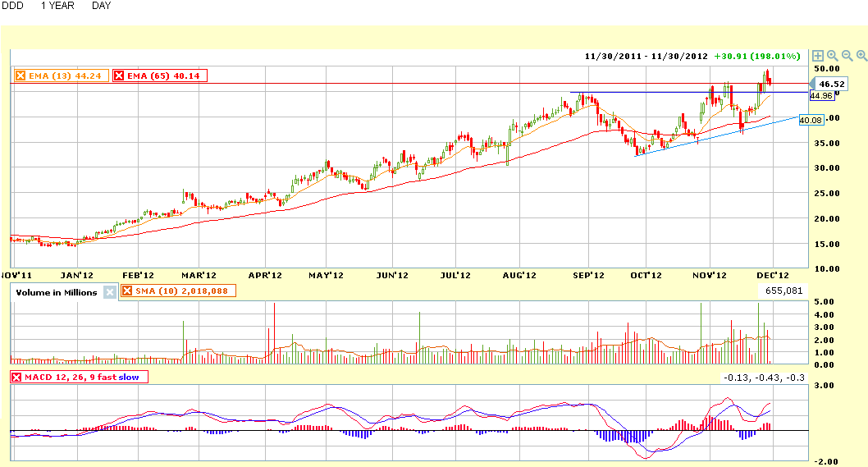Screen dimensions: 868x467
Task: Click the DEC'12 date axis label
Action: 773,275
